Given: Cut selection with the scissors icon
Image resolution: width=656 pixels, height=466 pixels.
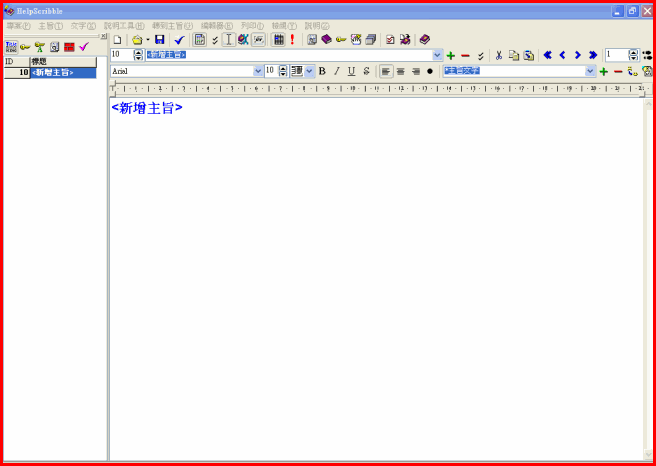Looking at the screenshot, I should tap(497, 55).
